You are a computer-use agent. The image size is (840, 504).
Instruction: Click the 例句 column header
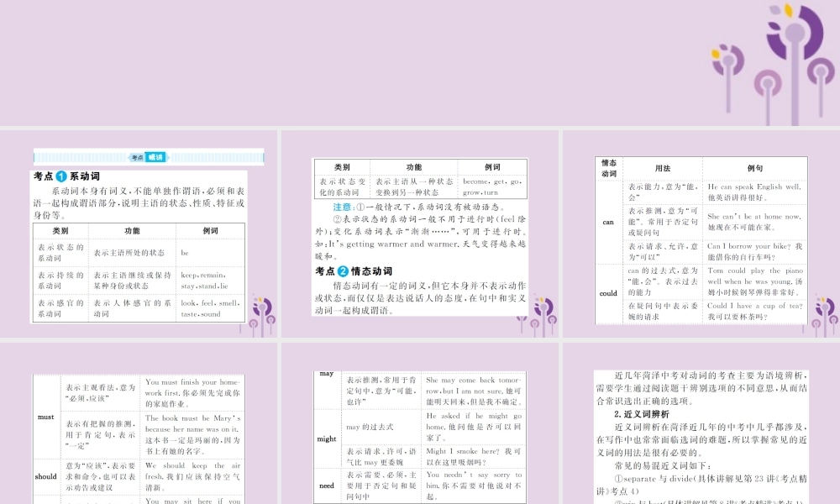pos(755,168)
